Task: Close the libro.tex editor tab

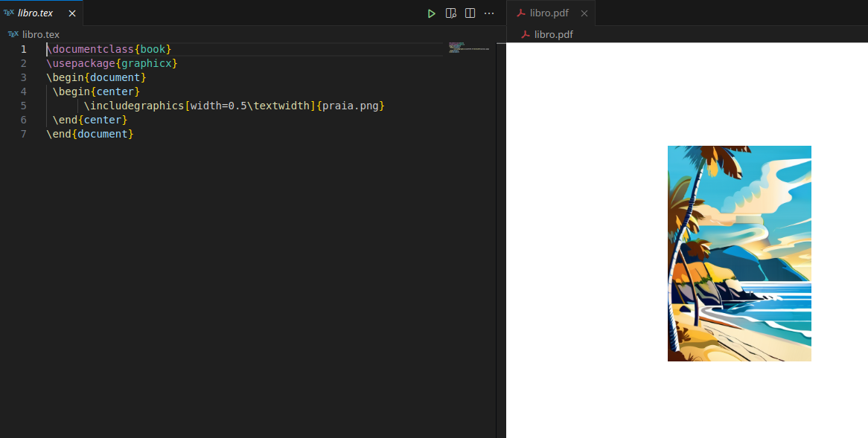Action: [72, 13]
